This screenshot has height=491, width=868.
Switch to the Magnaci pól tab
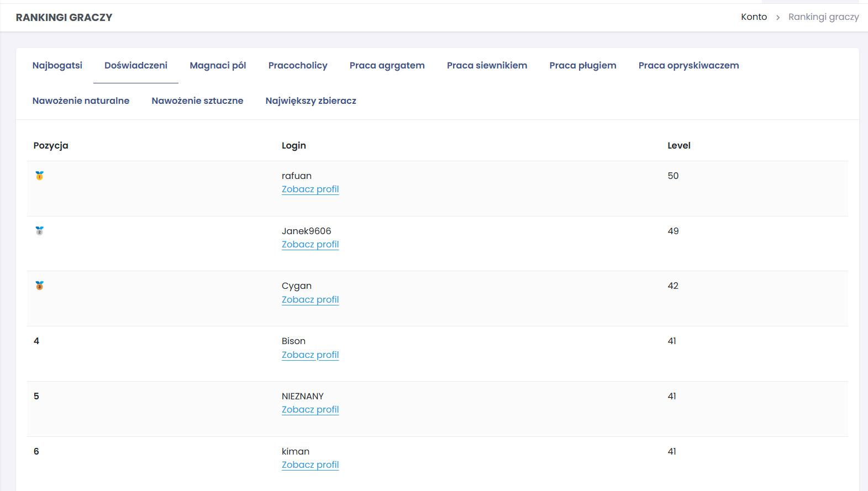point(218,66)
